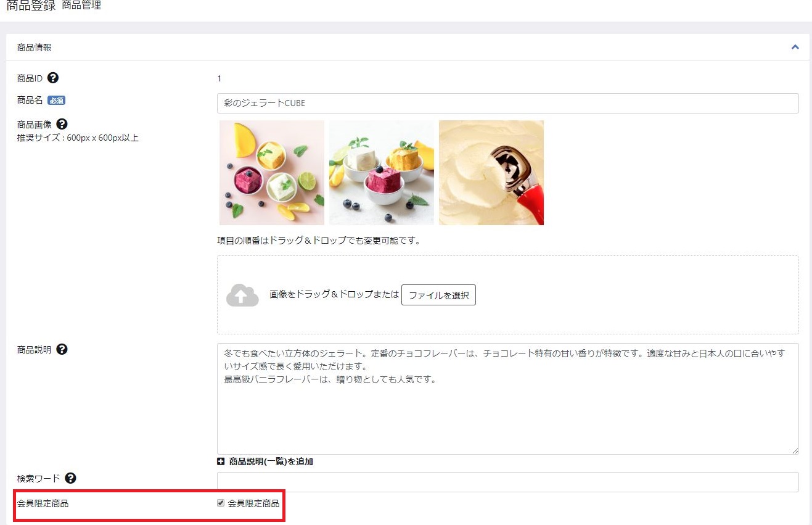Select the ice cream scoop thumbnail

pyautogui.click(x=491, y=173)
